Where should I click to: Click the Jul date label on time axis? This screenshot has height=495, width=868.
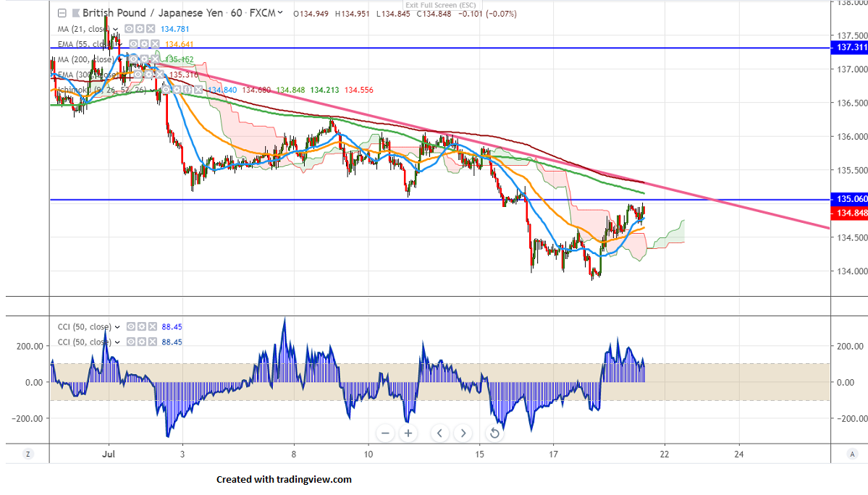point(109,454)
